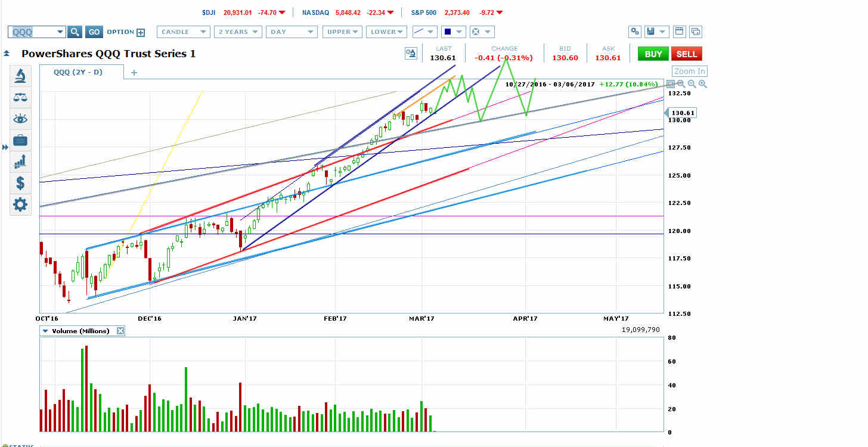Click the symbol search magnifier button
This screenshot has width=868, height=447.
point(75,32)
